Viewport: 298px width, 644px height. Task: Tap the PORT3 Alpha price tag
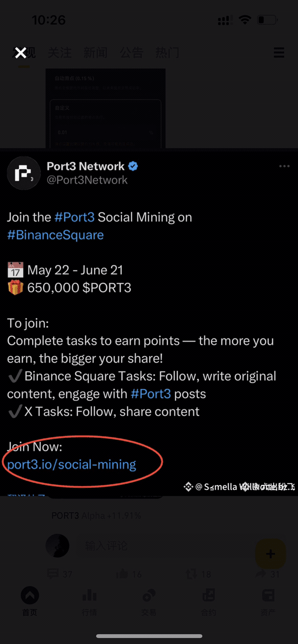[96, 516]
